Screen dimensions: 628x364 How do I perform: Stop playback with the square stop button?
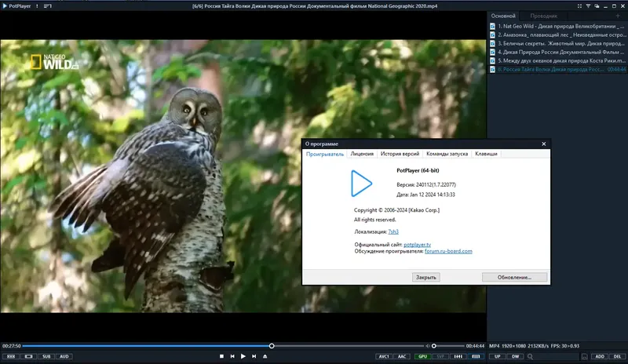click(221, 356)
